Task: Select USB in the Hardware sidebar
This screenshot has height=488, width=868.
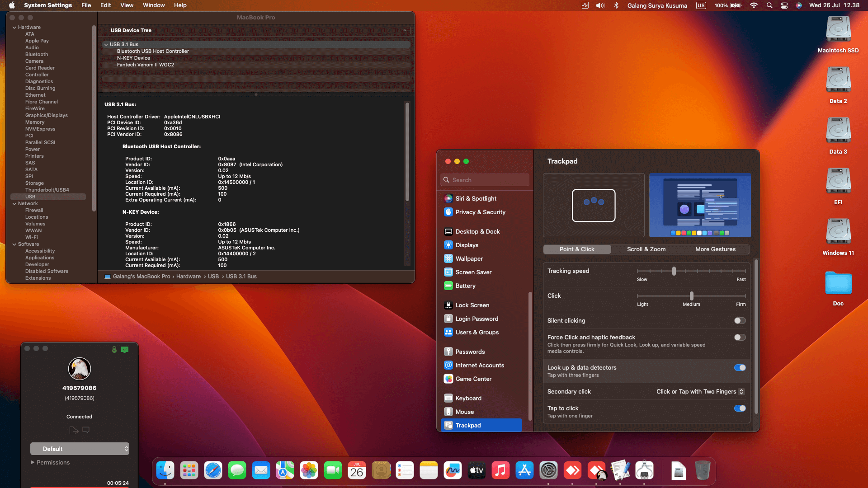Action: [30, 196]
